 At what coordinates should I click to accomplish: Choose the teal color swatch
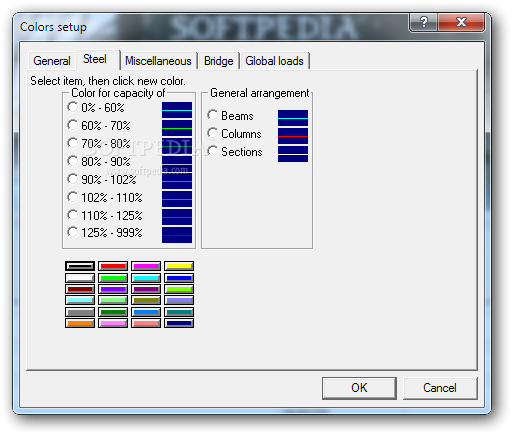point(179,312)
